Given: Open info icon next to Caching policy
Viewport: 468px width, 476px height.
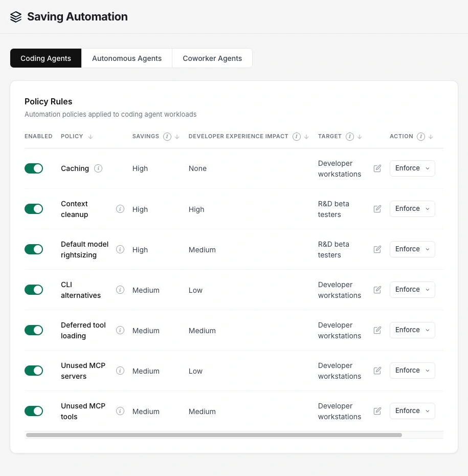Looking at the screenshot, I should tap(98, 168).
